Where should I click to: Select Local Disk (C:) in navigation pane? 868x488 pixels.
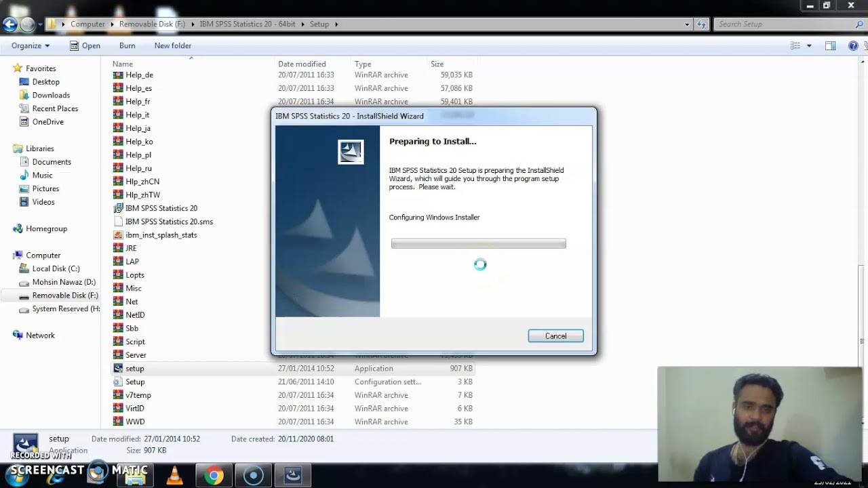[56, 269]
